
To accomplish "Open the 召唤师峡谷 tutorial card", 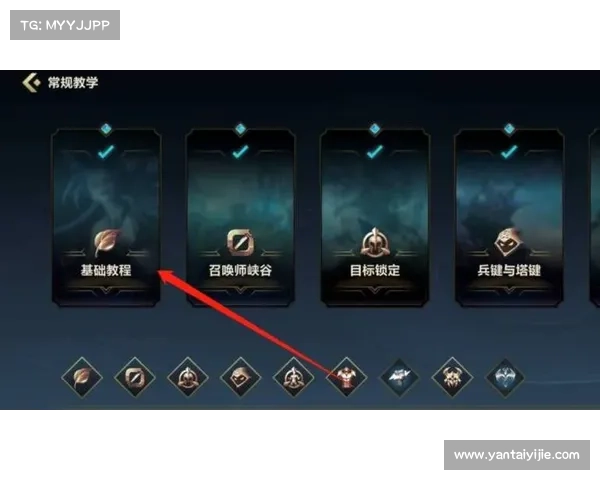I will click(x=240, y=217).
